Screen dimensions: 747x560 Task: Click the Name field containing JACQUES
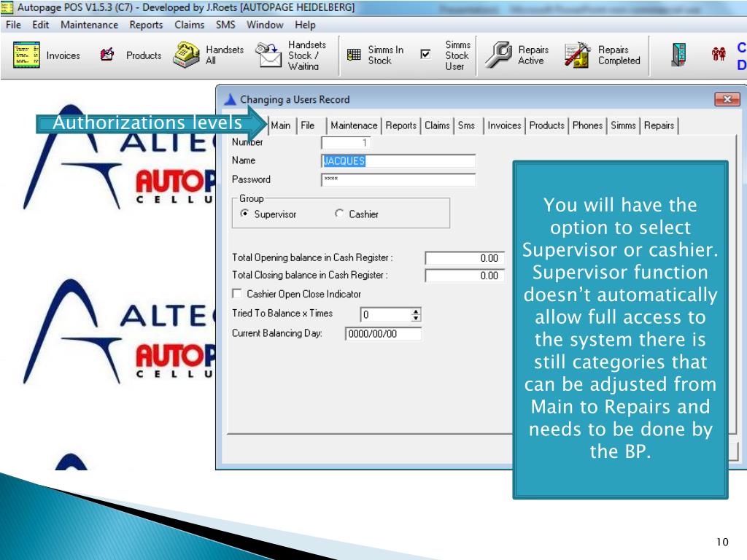point(398,161)
